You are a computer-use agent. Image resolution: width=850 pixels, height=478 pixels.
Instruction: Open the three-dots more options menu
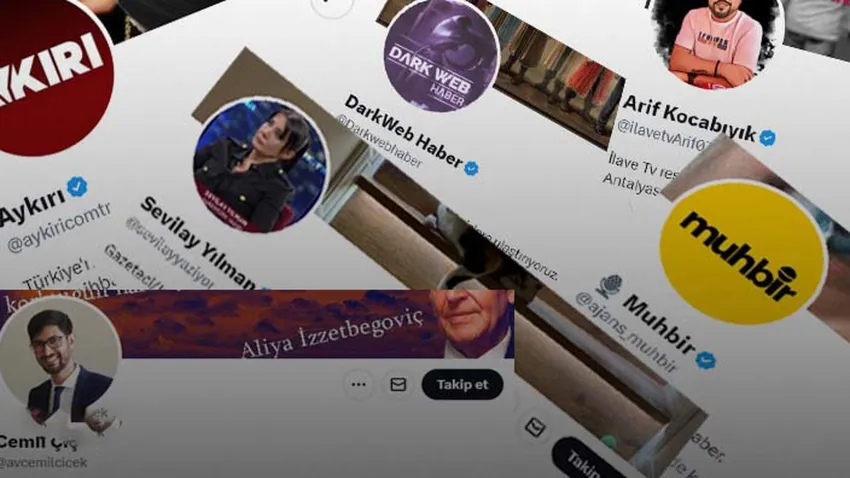(x=358, y=384)
